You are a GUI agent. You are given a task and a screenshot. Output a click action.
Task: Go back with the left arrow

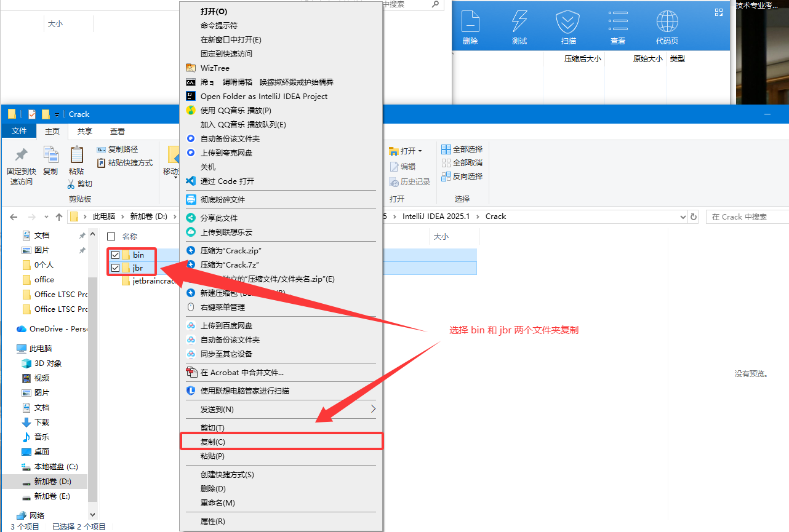coord(14,216)
